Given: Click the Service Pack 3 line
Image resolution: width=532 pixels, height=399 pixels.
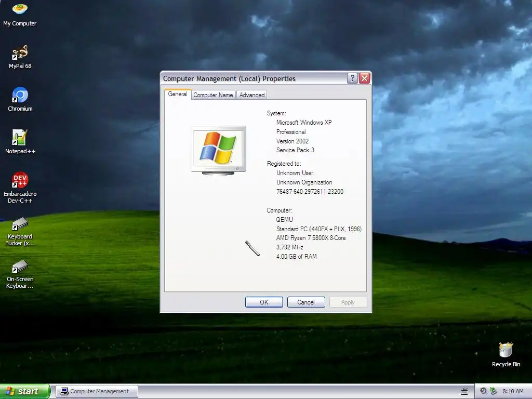Looking at the screenshot, I should pos(295,150).
